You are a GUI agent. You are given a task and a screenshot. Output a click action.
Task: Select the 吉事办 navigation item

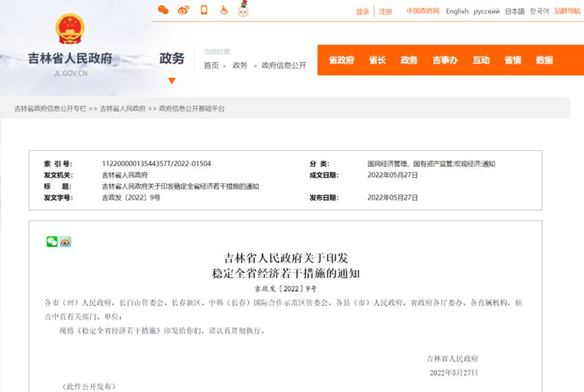445,60
